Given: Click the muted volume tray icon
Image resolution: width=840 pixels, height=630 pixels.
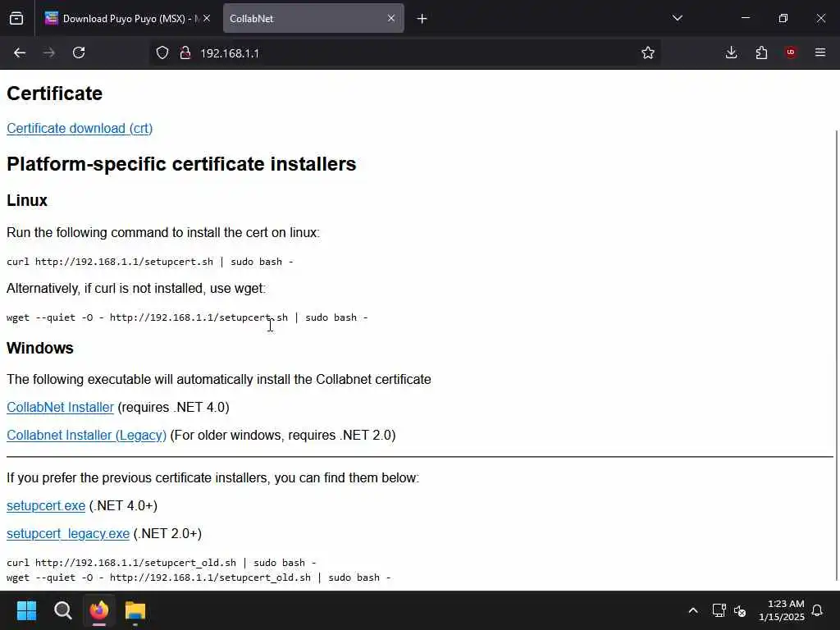Looking at the screenshot, I should click(740, 610).
